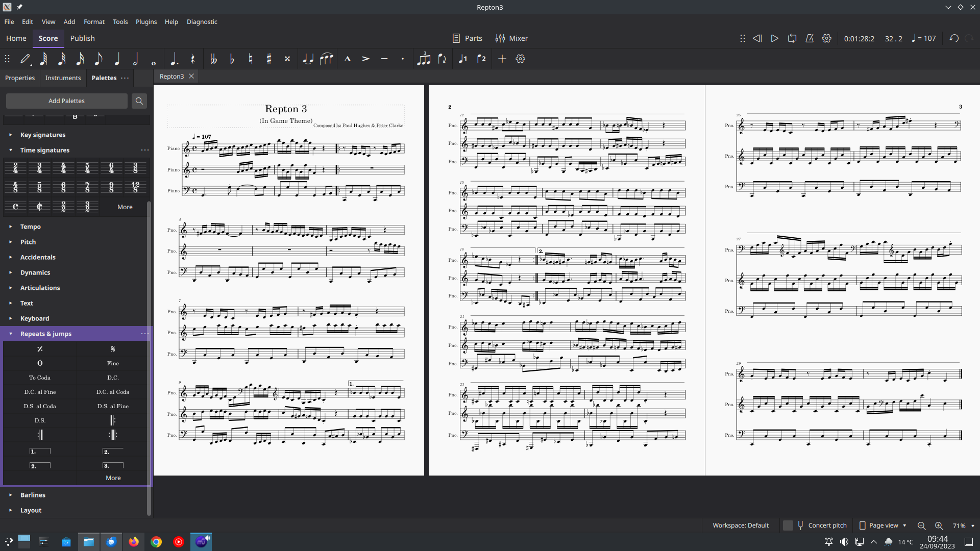Image resolution: width=980 pixels, height=551 pixels.
Task: Open playback settings gear
Action: coord(826,38)
